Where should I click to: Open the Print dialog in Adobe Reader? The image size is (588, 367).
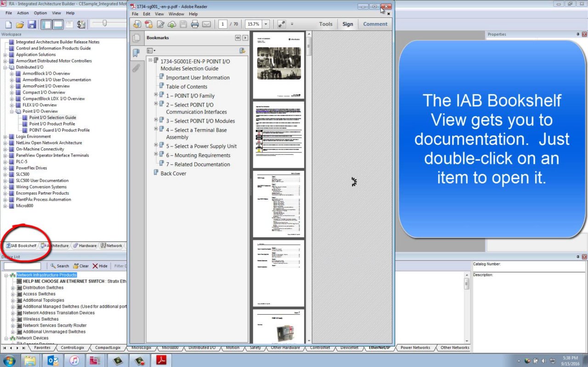coord(195,24)
